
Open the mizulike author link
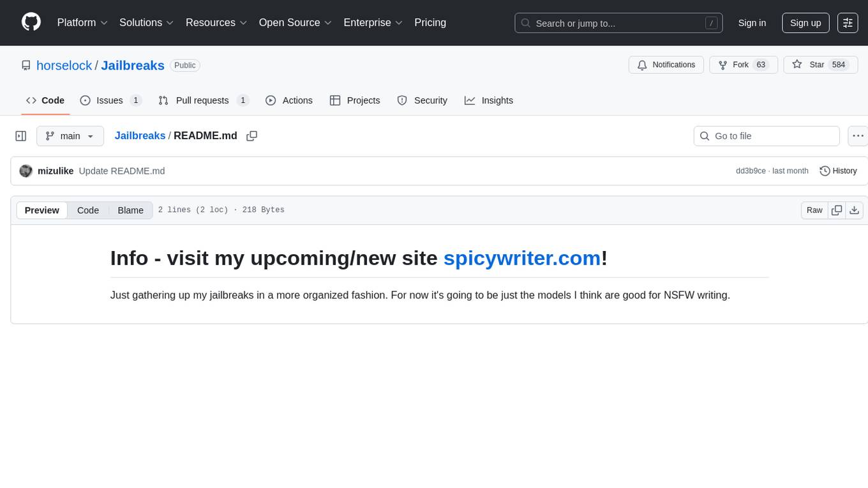[56, 171]
